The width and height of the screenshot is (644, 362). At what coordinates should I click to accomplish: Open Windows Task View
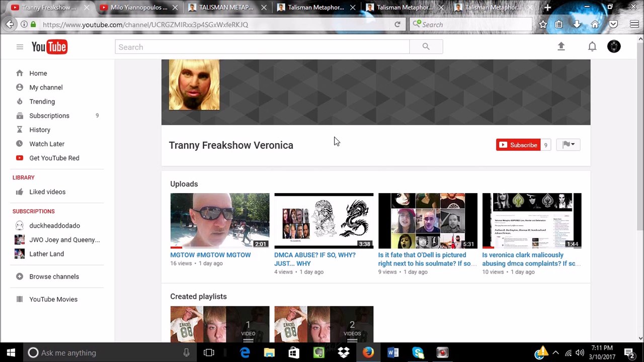(x=209, y=352)
